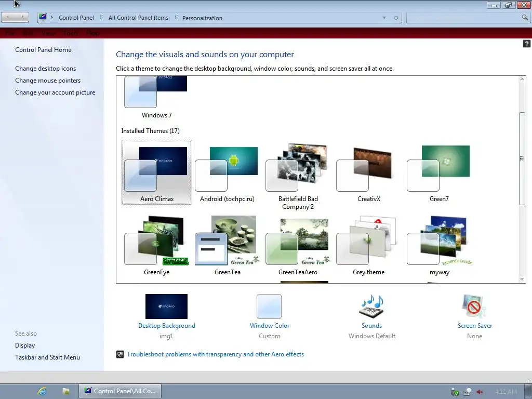
Task: Expand the arrow after Control Panel breadcrumb
Action: pyautogui.click(x=101, y=17)
